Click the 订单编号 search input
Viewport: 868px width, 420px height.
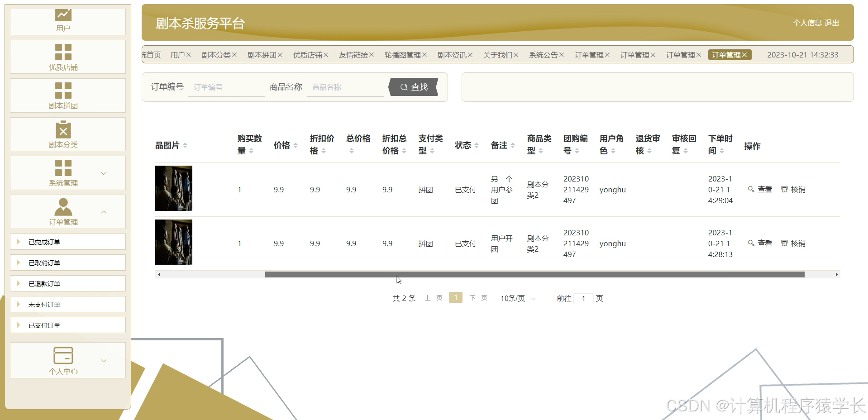click(226, 87)
